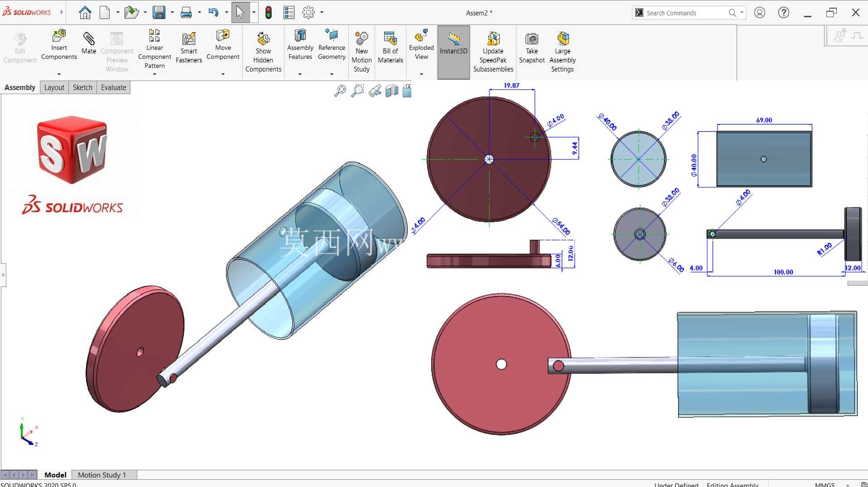Image resolution: width=868 pixels, height=487 pixels.
Task: Save the assembly with the Save icon
Action: [x=159, y=13]
